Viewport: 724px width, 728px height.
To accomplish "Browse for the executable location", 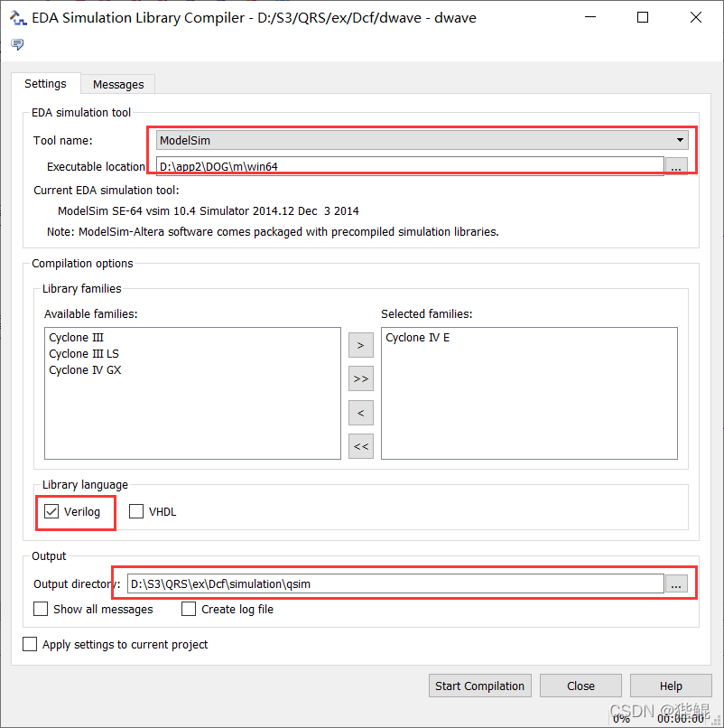I will point(676,167).
